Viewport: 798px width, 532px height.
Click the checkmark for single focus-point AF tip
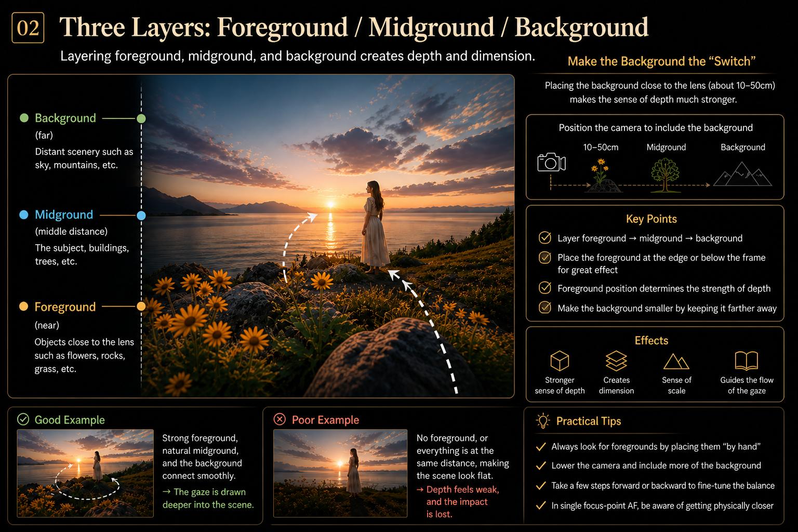(x=541, y=506)
